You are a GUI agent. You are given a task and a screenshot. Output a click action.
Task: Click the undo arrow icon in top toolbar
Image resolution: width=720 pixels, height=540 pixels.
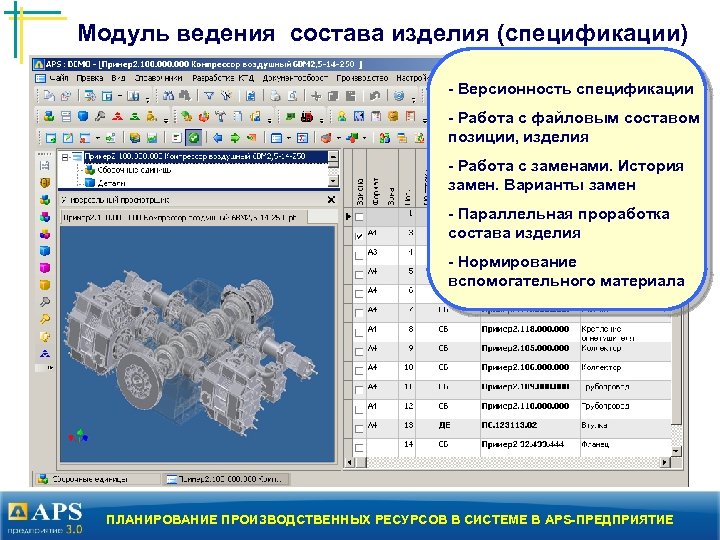coord(374,96)
